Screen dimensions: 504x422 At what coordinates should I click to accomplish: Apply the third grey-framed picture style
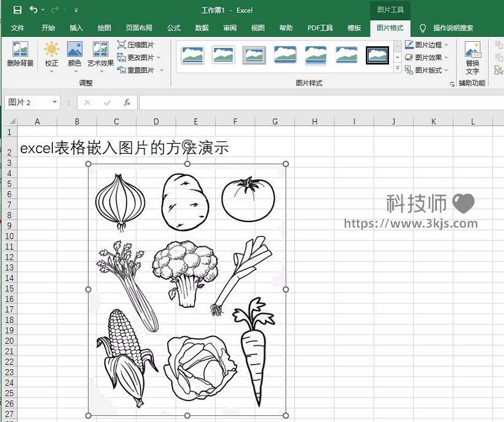[x=254, y=55]
